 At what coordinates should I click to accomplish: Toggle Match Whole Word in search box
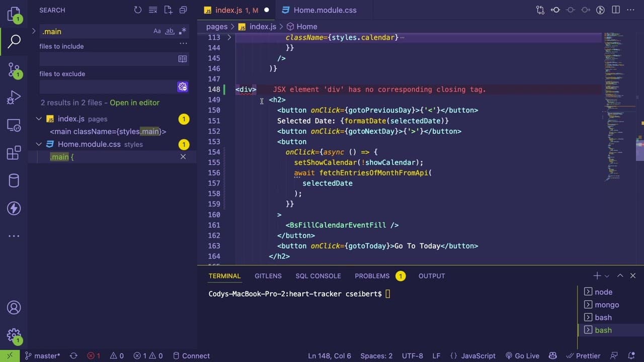tap(170, 31)
